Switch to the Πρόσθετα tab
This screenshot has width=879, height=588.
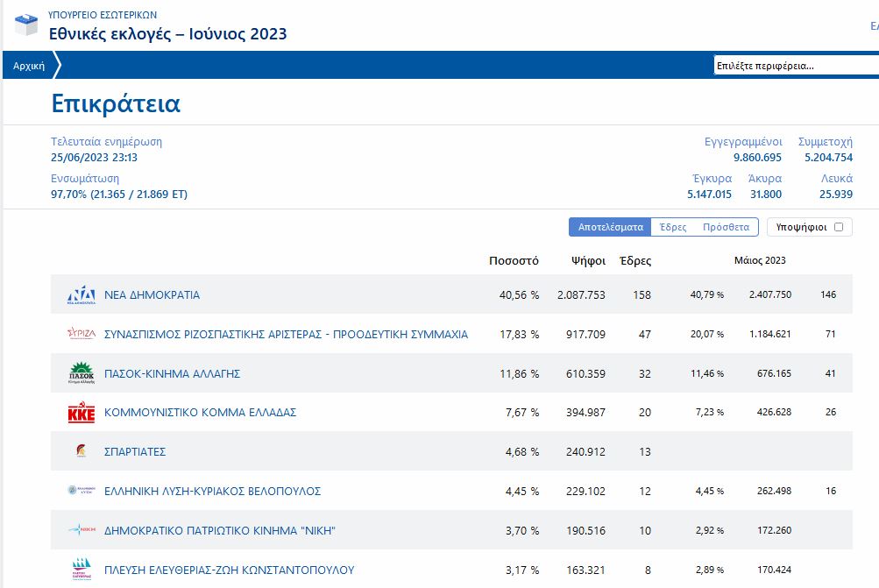click(726, 227)
